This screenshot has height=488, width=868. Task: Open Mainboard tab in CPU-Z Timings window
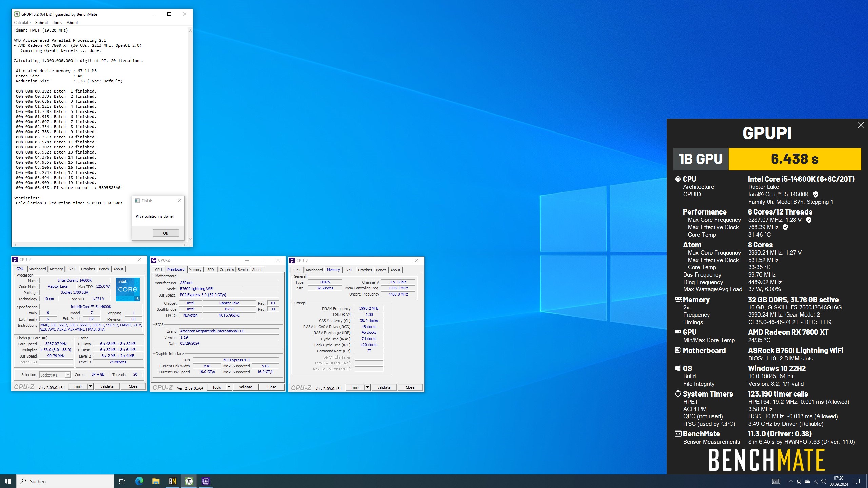click(x=314, y=270)
